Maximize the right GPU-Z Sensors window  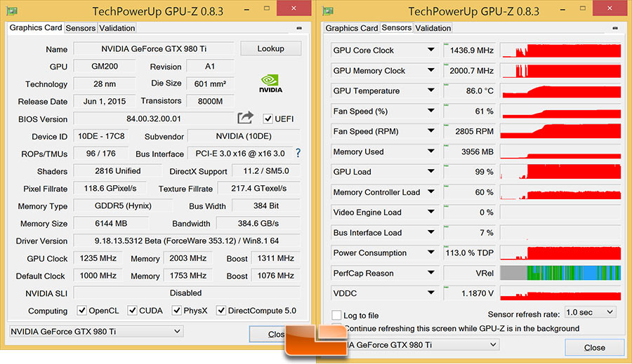pos(583,9)
